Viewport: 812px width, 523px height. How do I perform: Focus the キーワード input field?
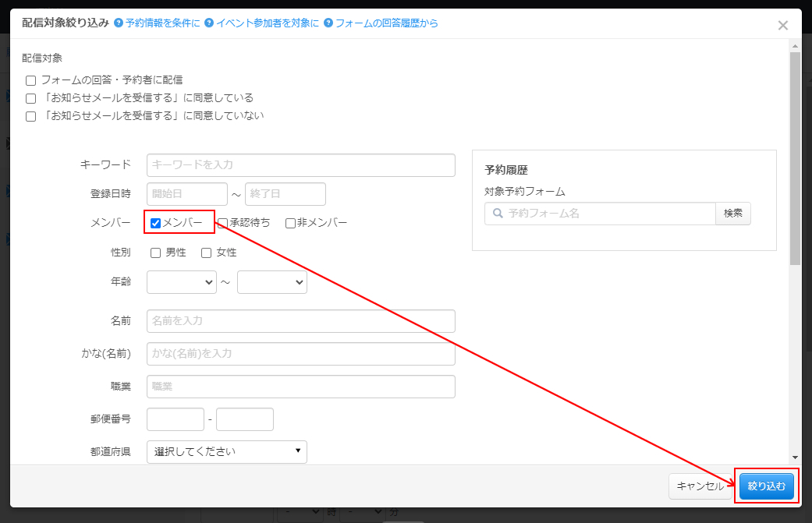click(x=300, y=165)
